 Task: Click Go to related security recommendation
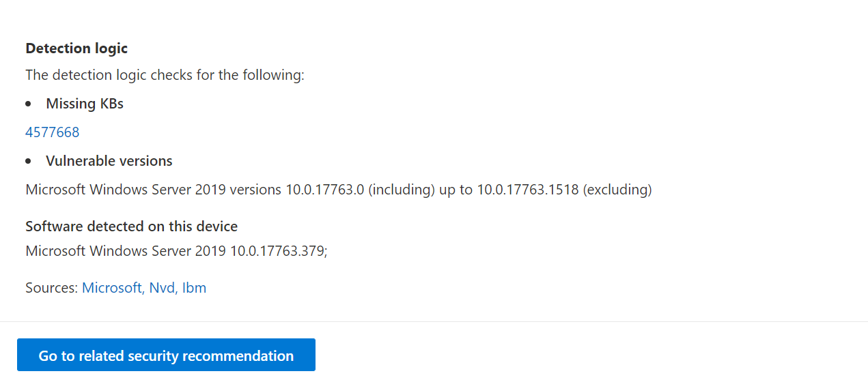pos(166,355)
